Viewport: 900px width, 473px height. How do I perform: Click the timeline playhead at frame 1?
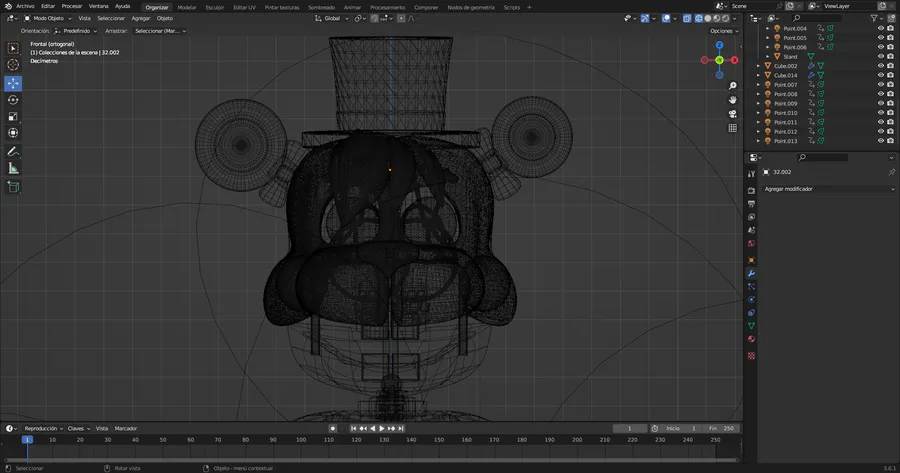click(x=26, y=440)
